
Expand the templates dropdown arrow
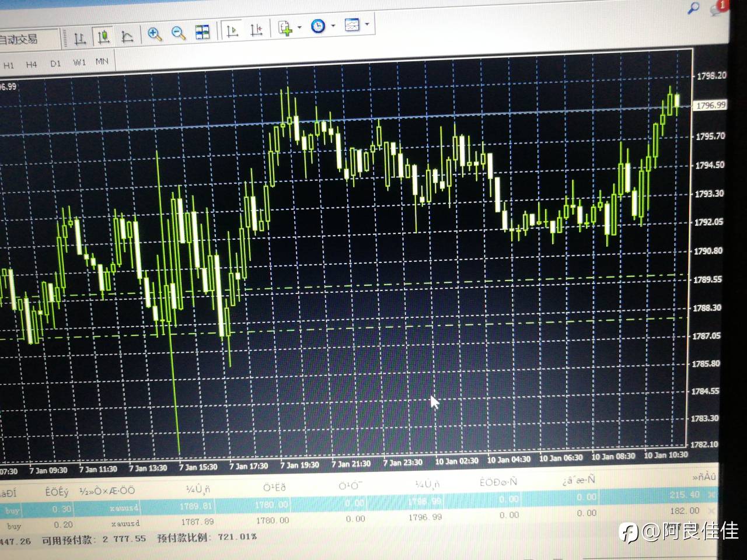[x=367, y=24]
